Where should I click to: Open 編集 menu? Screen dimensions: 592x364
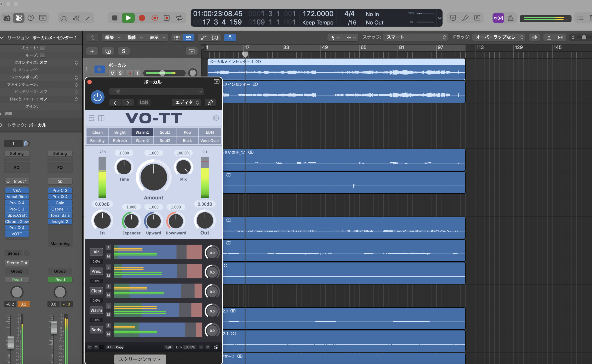point(112,37)
